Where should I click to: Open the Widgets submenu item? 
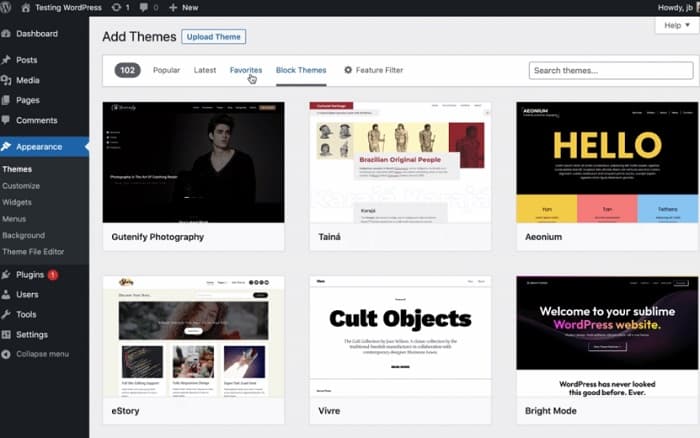click(x=17, y=202)
